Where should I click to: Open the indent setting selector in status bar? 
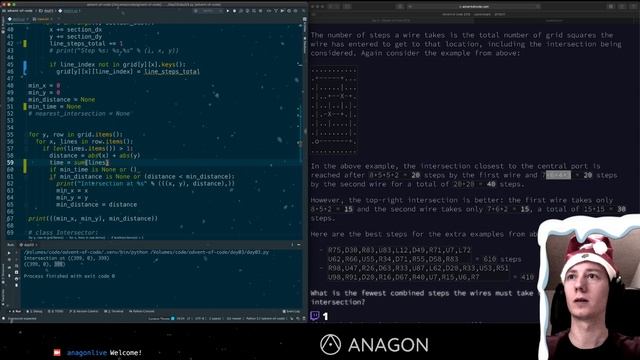pyautogui.click(x=215, y=318)
